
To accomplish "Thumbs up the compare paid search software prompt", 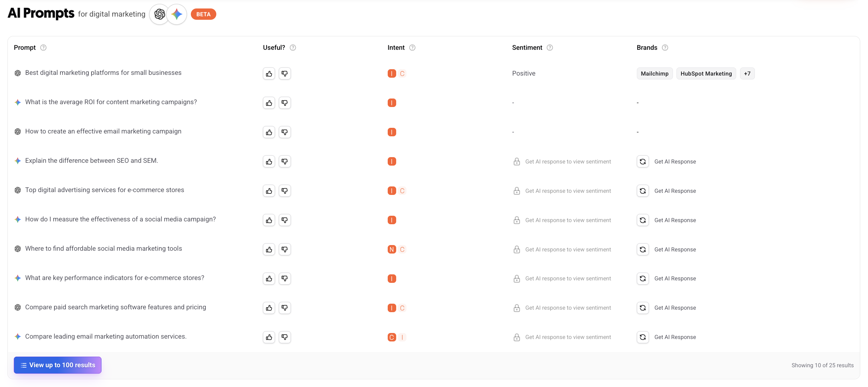I will (269, 308).
